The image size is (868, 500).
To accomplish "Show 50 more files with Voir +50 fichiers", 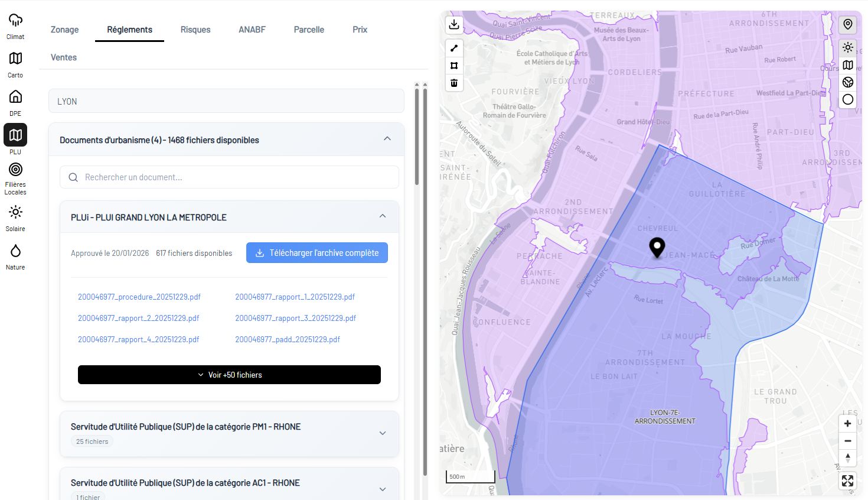I will [229, 375].
